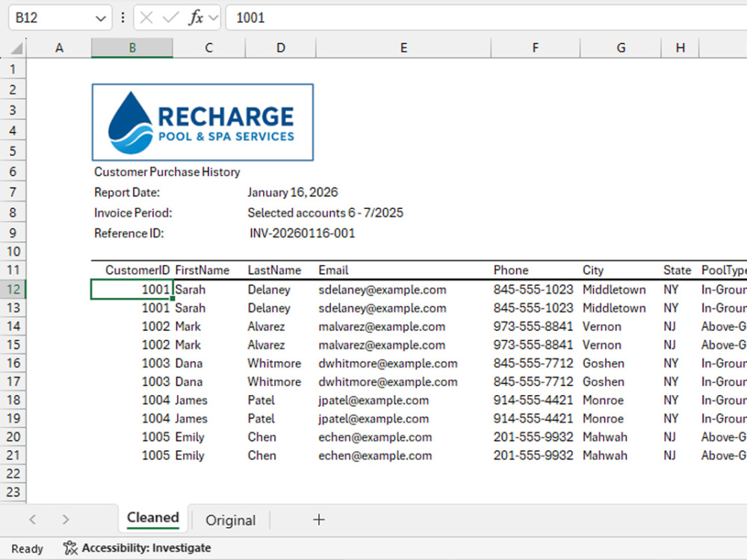This screenshot has width=747, height=560.
Task: Expand the function dropdown chevron beside fx
Action: (x=214, y=18)
